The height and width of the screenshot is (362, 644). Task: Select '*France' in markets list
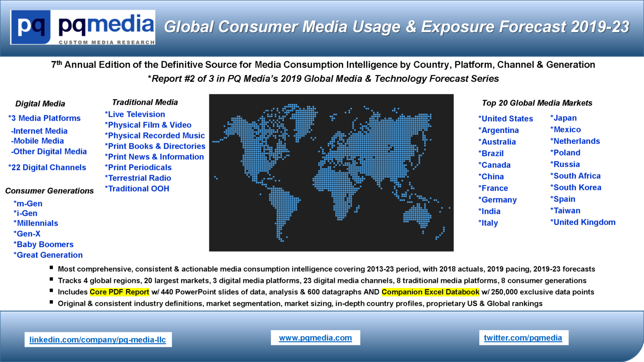pos(493,188)
